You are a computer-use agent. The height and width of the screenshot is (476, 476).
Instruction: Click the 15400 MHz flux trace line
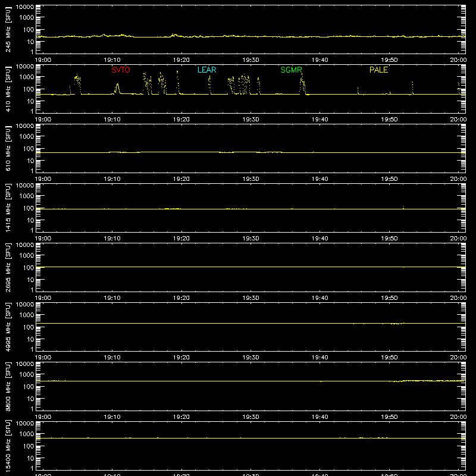[x=250, y=438]
